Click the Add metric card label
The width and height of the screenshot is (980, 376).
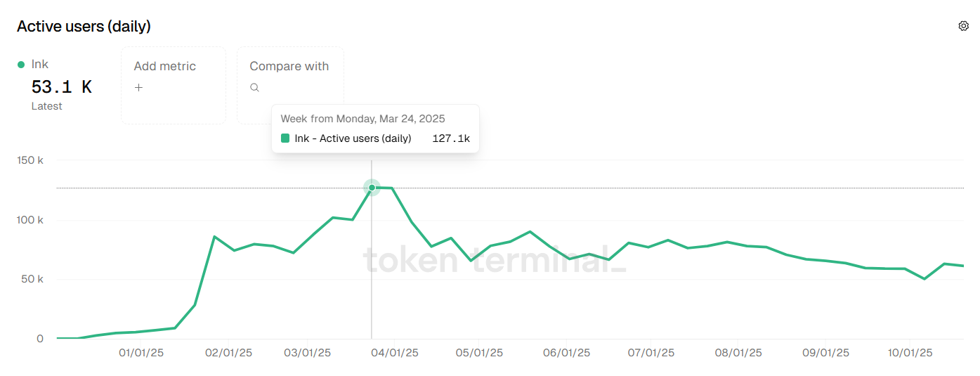164,66
